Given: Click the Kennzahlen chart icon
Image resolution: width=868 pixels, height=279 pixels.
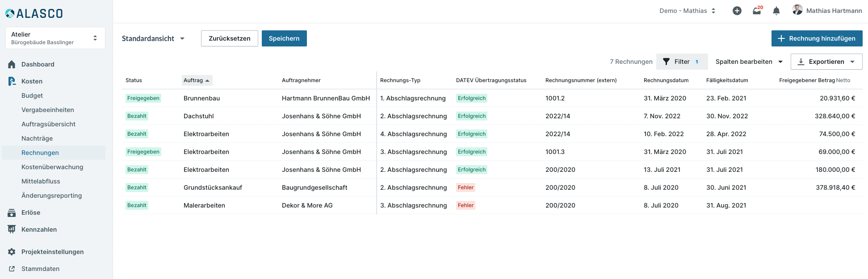Looking at the screenshot, I should (x=12, y=229).
